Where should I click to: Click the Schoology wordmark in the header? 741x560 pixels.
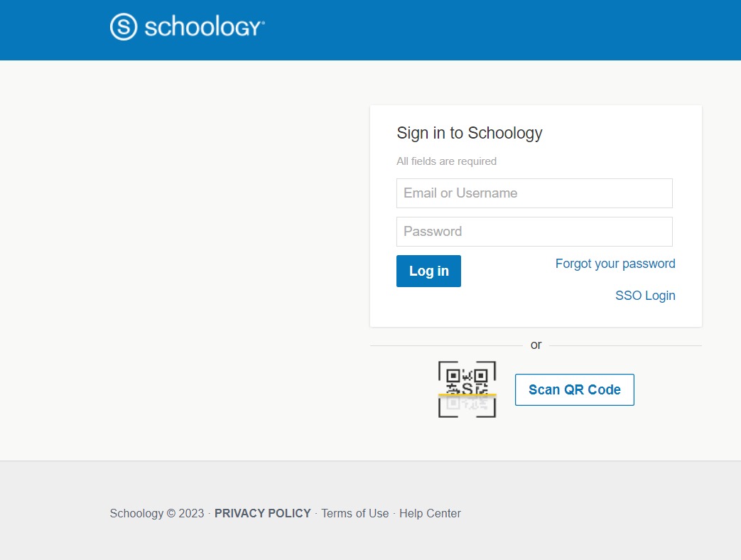pos(204,28)
